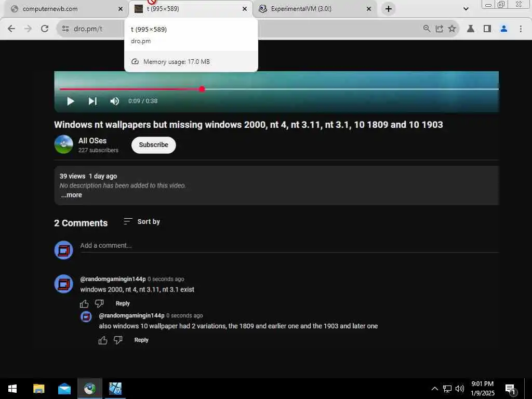Bookmark this page with the star icon

451,29
